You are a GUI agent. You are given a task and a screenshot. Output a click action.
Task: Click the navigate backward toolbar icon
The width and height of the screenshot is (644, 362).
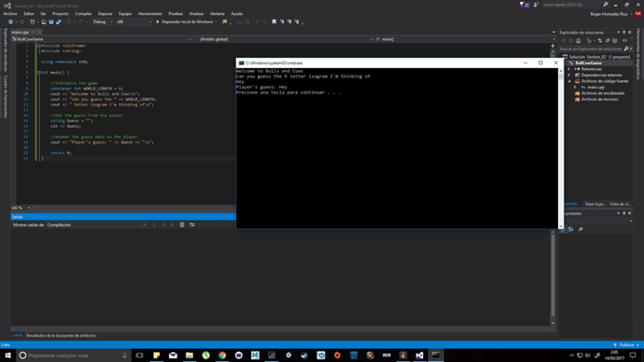point(10,21)
